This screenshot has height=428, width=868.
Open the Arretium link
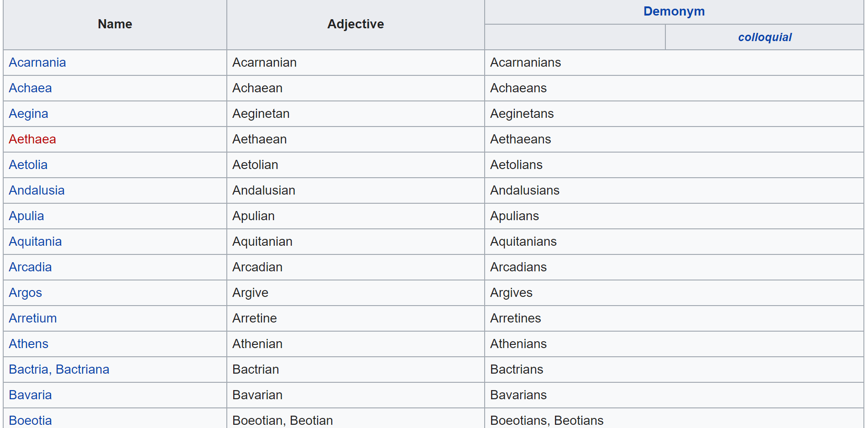(33, 318)
